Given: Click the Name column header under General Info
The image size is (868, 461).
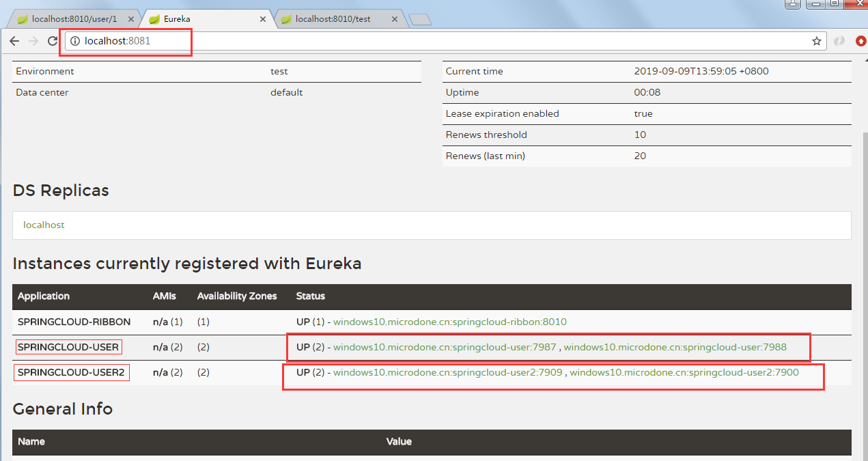Looking at the screenshot, I should point(31,441).
